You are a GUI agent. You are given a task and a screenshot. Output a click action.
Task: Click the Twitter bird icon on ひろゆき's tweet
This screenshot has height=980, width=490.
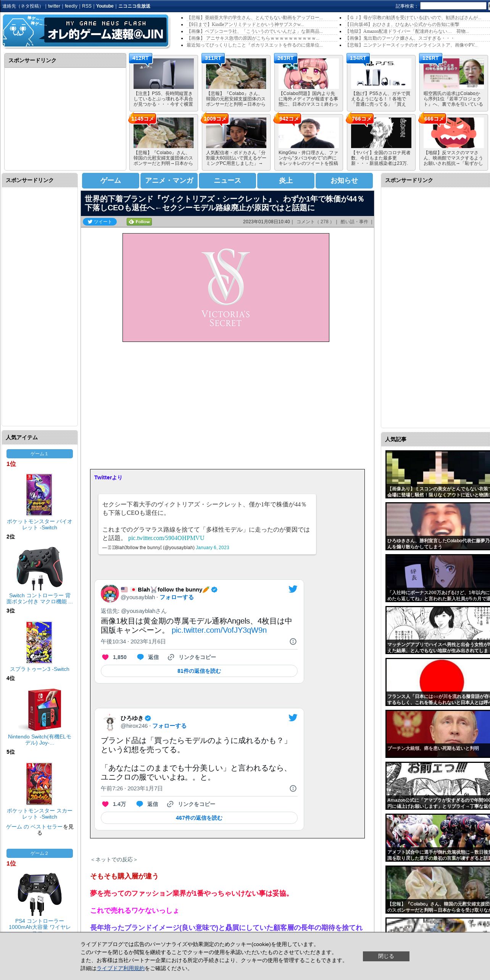pyautogui.click(x=293, y=717)
